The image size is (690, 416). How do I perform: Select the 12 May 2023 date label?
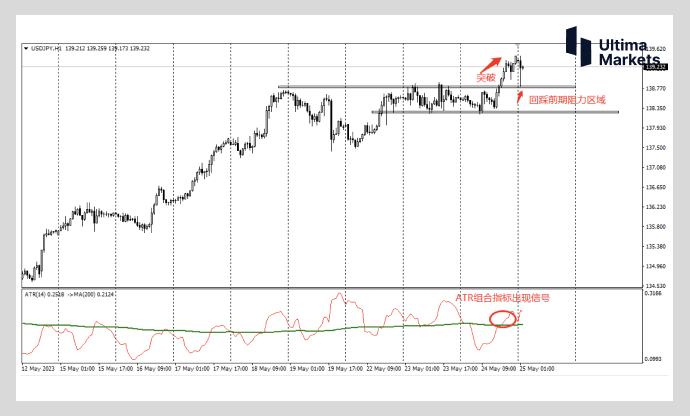[38, 369]
